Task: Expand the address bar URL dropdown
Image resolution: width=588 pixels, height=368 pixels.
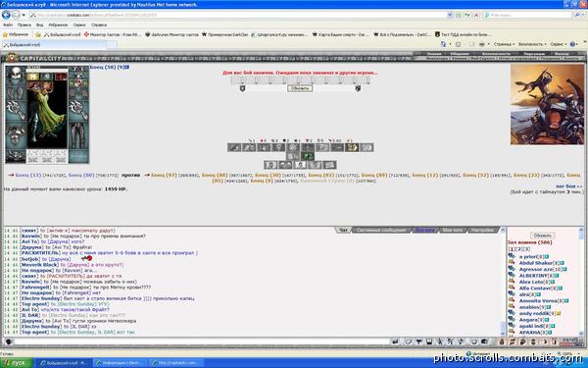Action: (450, 15)
